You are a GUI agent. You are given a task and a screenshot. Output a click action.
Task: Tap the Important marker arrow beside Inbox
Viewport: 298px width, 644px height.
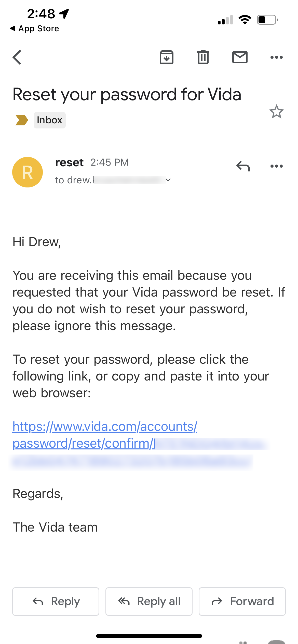click(x=21, y=120)
